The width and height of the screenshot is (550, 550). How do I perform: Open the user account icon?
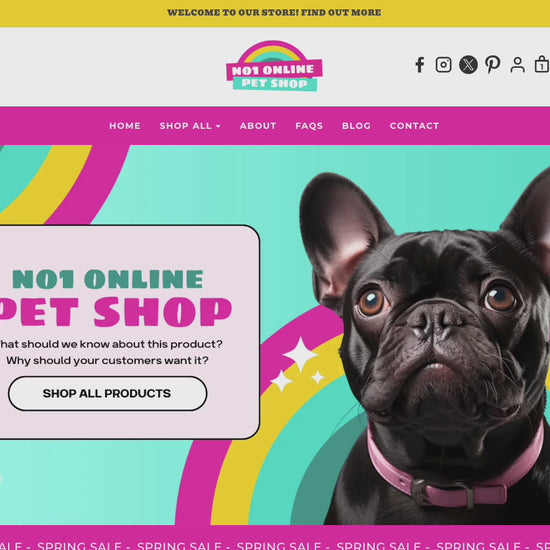pyautogui.click(x=517, y=65)
